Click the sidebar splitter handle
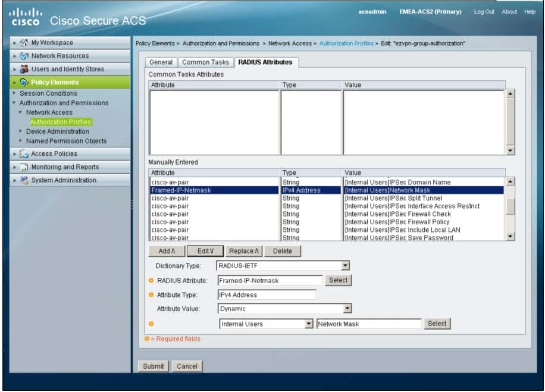 tap(131, 205)
